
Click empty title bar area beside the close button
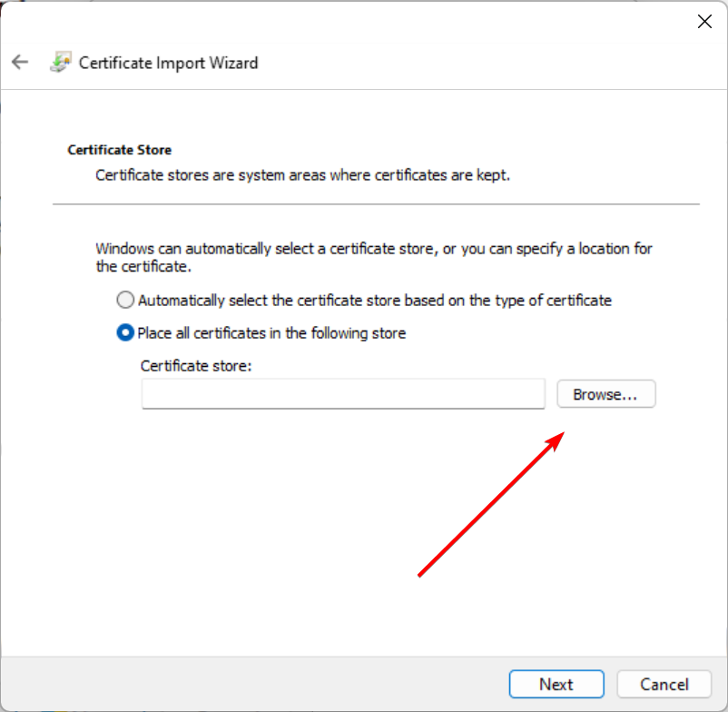[371, 22]
